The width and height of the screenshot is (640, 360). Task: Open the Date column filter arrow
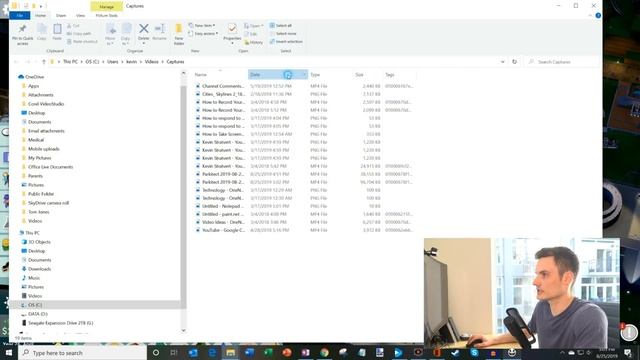coord(304,74)
